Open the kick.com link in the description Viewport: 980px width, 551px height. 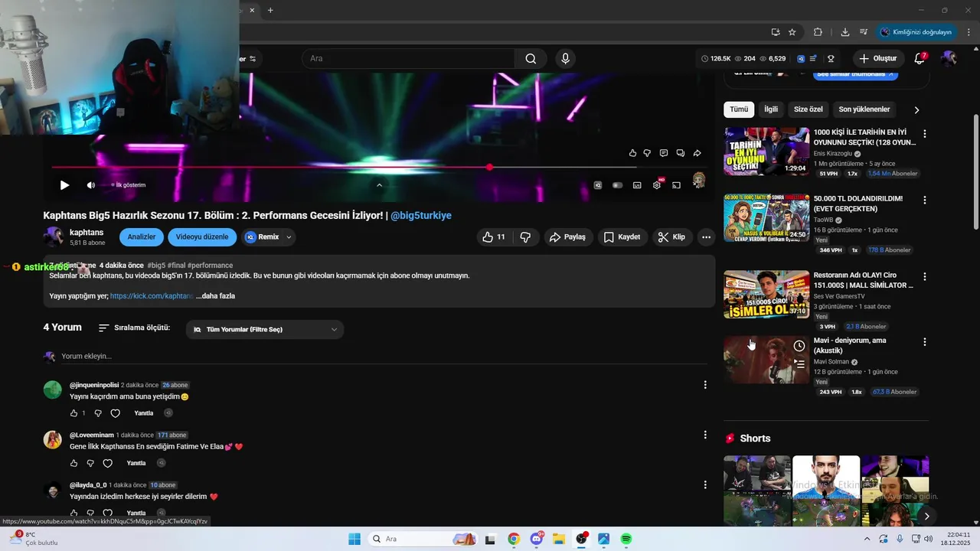[151, 296]
